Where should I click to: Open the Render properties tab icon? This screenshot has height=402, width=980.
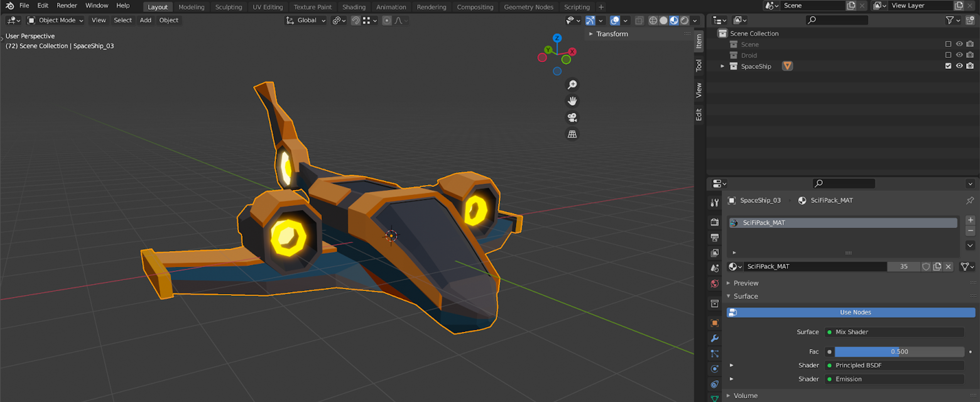click(714, 222)
